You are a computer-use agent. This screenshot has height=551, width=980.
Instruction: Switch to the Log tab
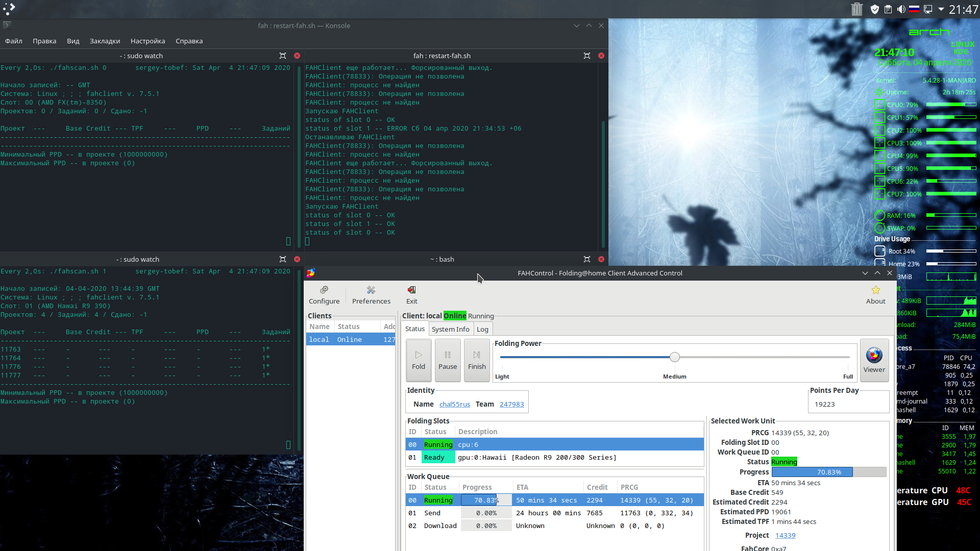click(482, 329)
